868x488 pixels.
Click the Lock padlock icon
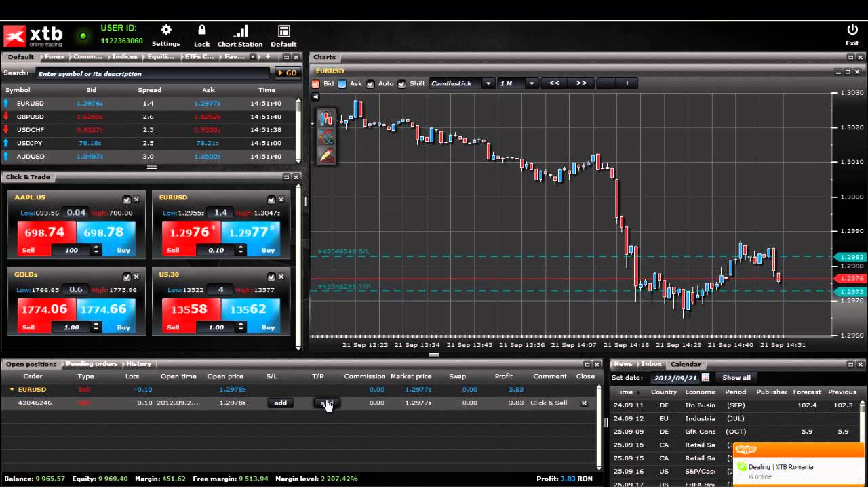tap(201, 31)
